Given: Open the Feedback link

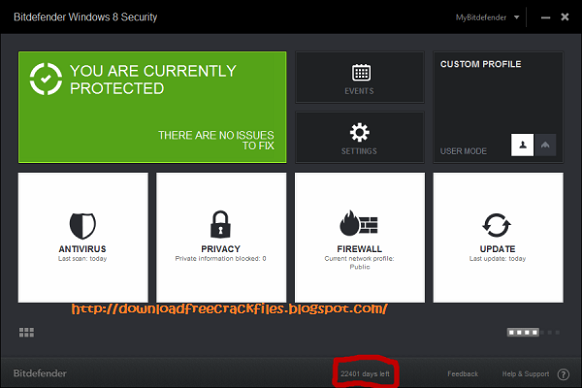Looking at the screenshot, I should coord(462,374).
